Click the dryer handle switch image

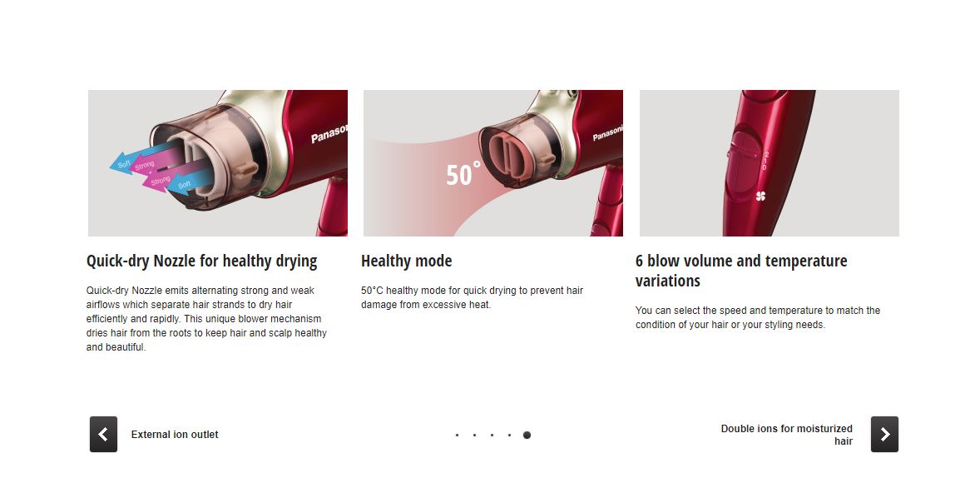pos(770,163)
